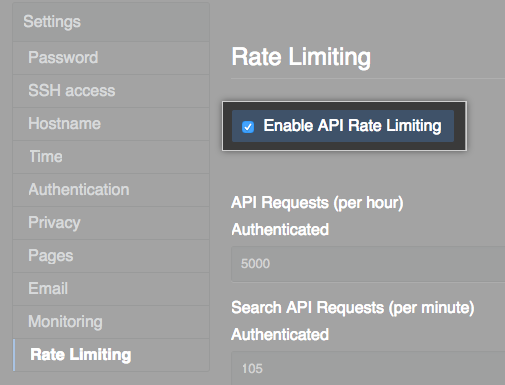Click the API Requests (per hour) label

[x=317, y=203]
